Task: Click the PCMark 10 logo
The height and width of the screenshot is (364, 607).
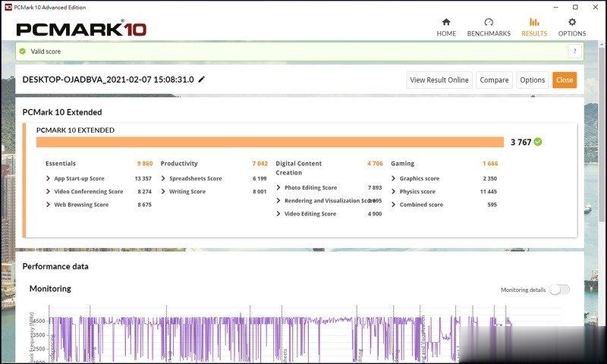Action: 81,29
